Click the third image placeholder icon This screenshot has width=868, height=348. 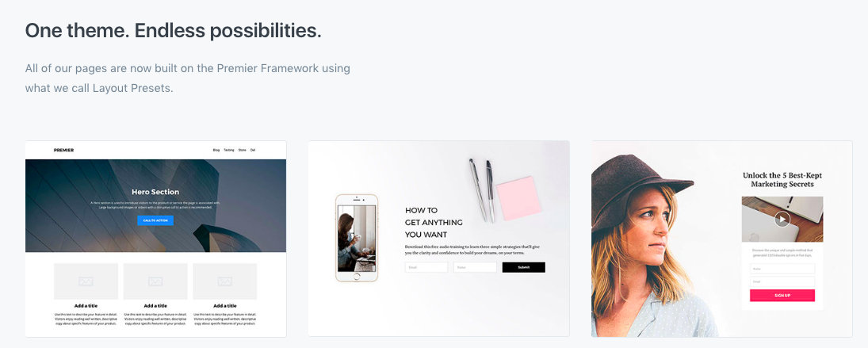point(225,281)
